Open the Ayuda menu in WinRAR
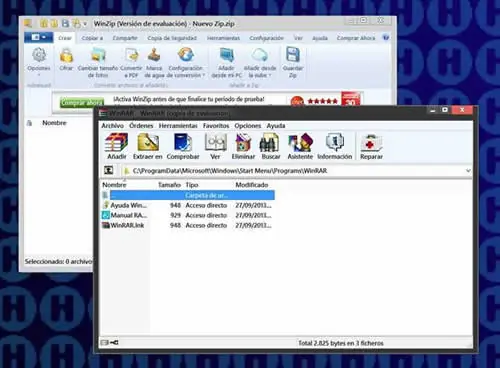 [x=276, y=126]
